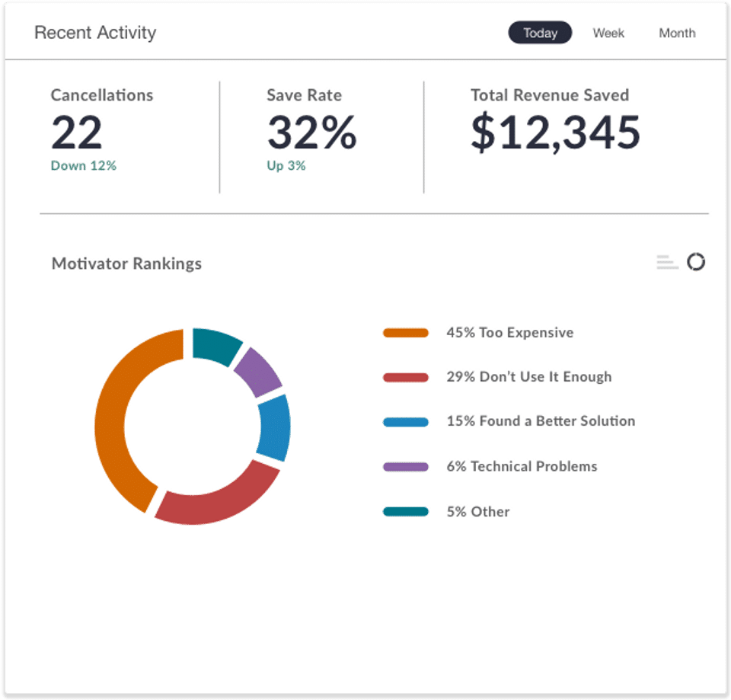
Task: Click the 45% Too Expensive legend label
Action: pos(510,333)
